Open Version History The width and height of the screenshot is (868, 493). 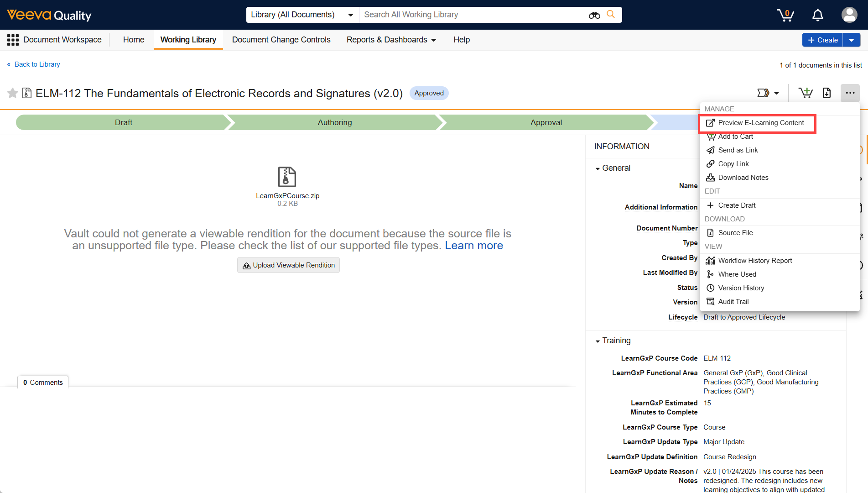click(741, 288)
